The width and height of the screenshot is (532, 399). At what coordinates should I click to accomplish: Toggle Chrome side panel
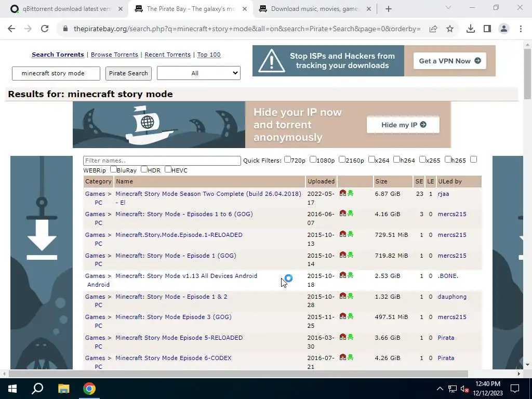click(x=487, y=29)
